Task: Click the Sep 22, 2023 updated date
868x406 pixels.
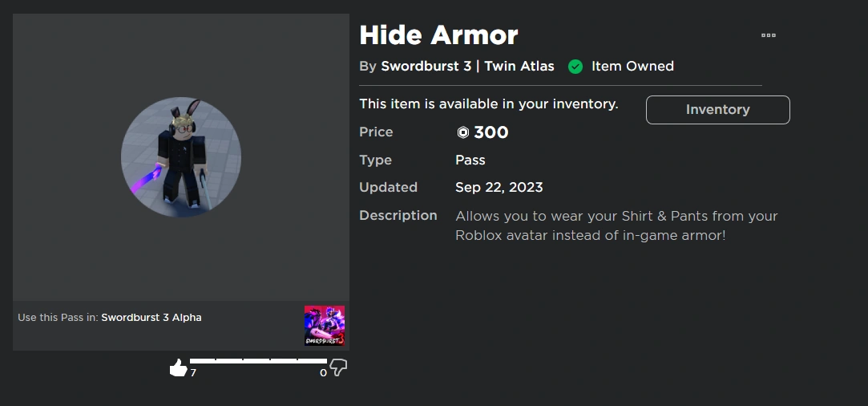Action: (499, 187)
